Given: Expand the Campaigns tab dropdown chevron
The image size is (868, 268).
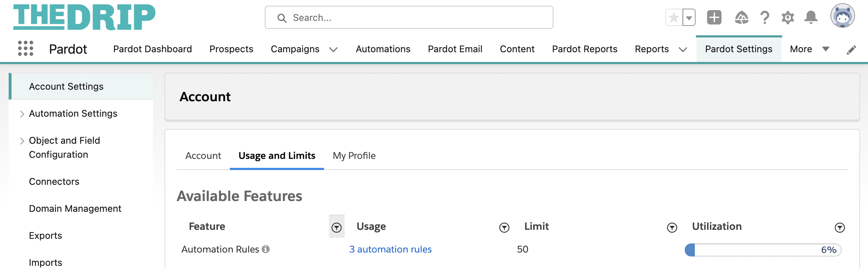Looking at the screenshot, I should tap(334, 49).
